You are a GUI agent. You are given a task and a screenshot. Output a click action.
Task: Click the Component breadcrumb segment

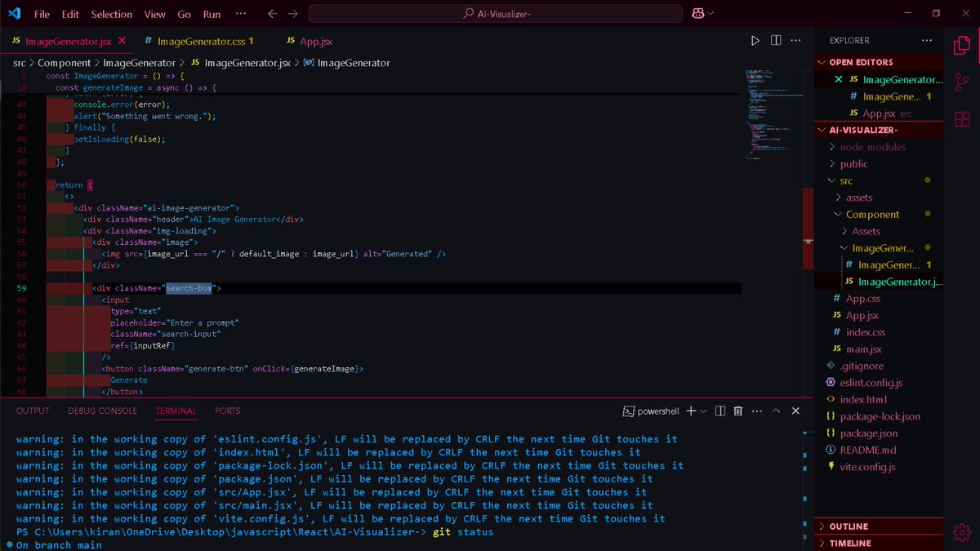64,63
